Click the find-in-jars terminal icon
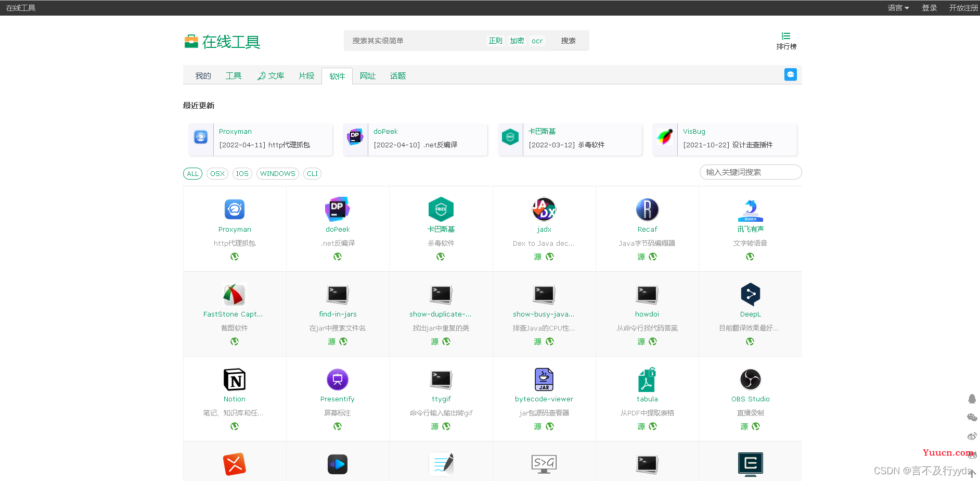Image resolution: width=980 pixels, height=481 pixels. pyautogui.click(x=338, y=295)
